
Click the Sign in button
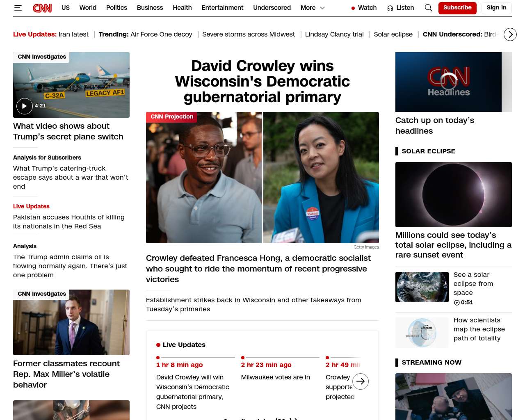pyautogui.click(x=496, y=8)
